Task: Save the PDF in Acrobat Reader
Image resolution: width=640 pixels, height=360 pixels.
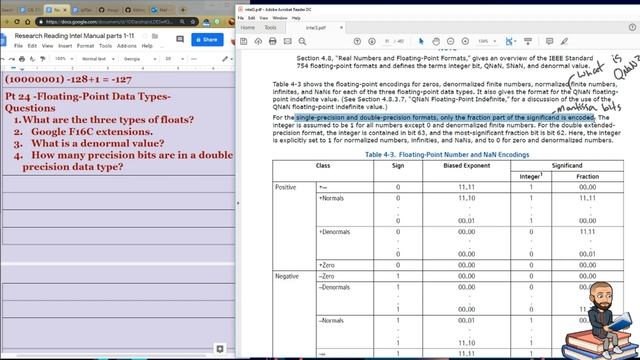Action: pos(244,41)
